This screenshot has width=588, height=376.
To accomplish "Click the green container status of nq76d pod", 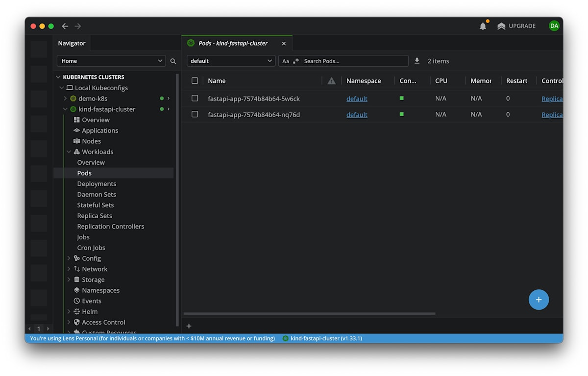I will coord(402,114).
